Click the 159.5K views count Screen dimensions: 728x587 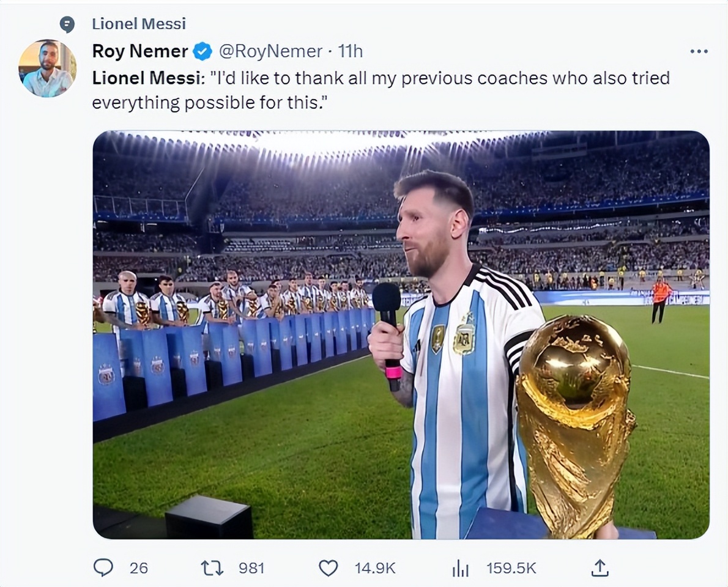coord(511,568)
